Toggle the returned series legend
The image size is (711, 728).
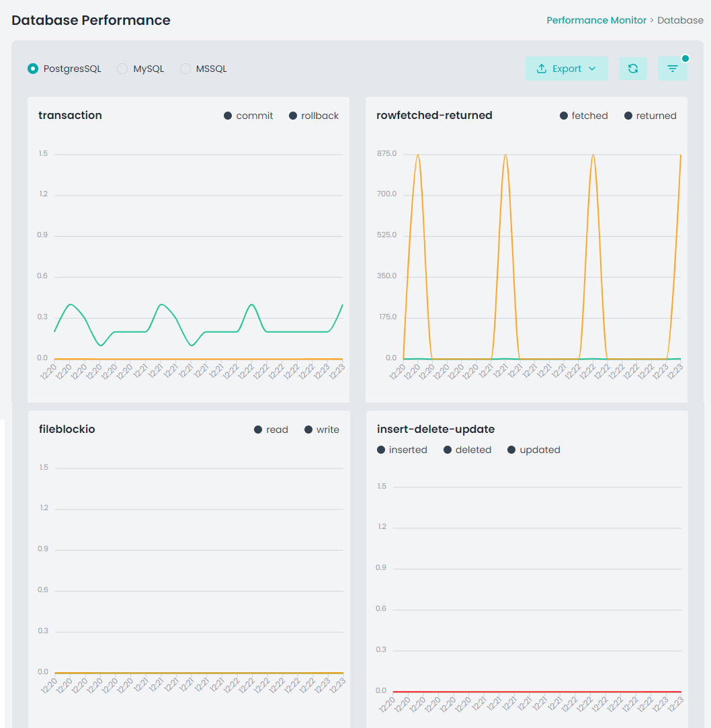[x=651, y=116]
